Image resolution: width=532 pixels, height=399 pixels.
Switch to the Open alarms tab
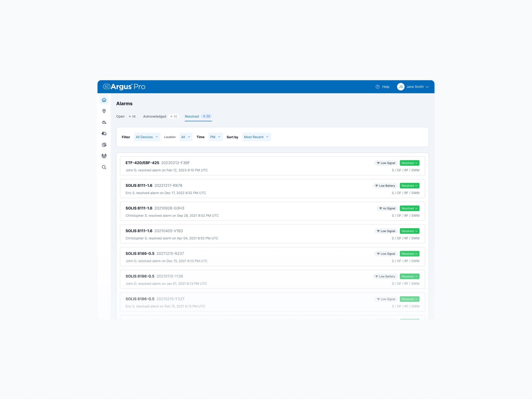(120, 116)
